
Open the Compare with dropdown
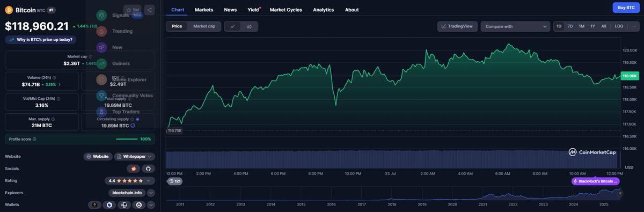tap(516, 26)
